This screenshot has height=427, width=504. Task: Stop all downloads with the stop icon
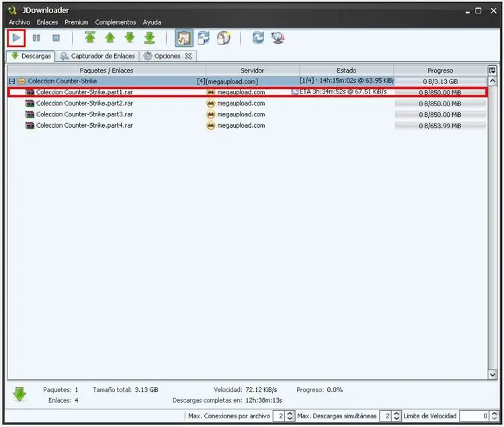[x=56, y=38]
